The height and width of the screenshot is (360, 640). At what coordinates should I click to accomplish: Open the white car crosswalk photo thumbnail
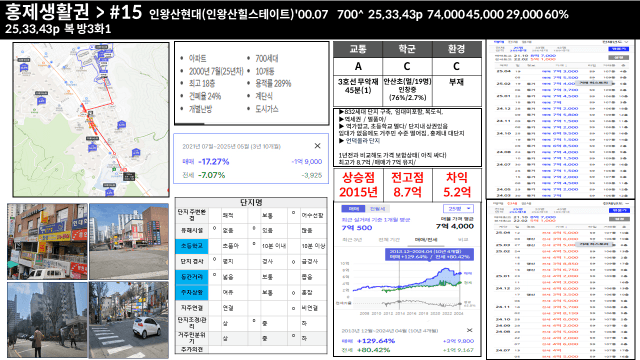click(129, 320)
